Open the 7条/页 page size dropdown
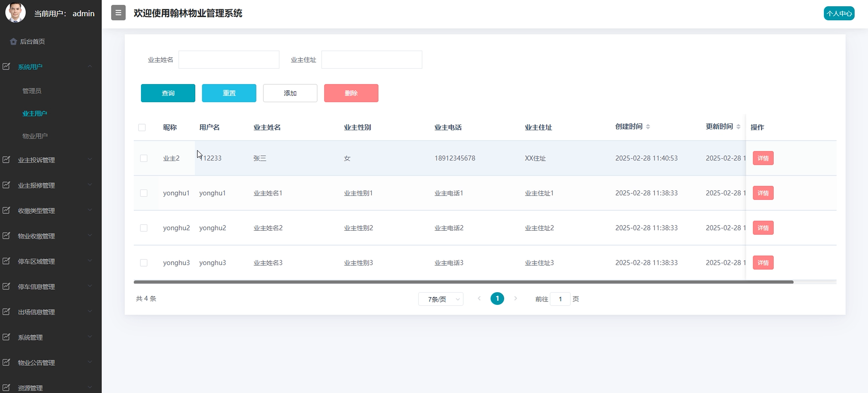868x393 pixels. [441, 299]
